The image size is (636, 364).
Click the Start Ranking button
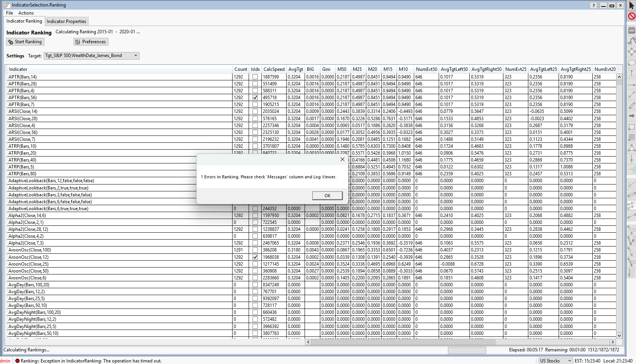tap(25, 42)
